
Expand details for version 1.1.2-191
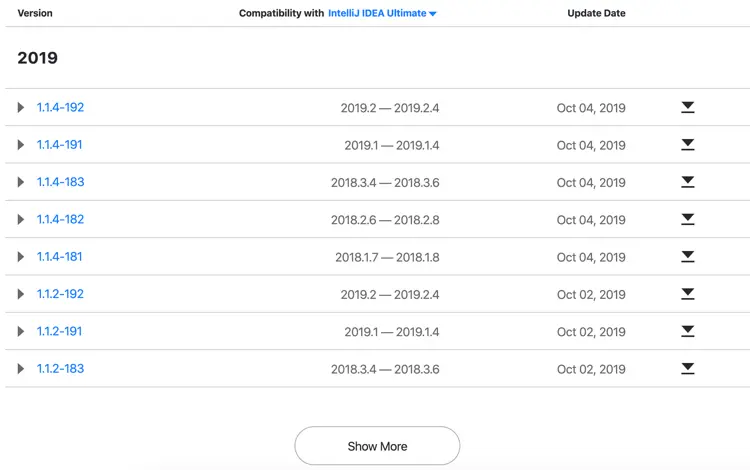[21, 332]
